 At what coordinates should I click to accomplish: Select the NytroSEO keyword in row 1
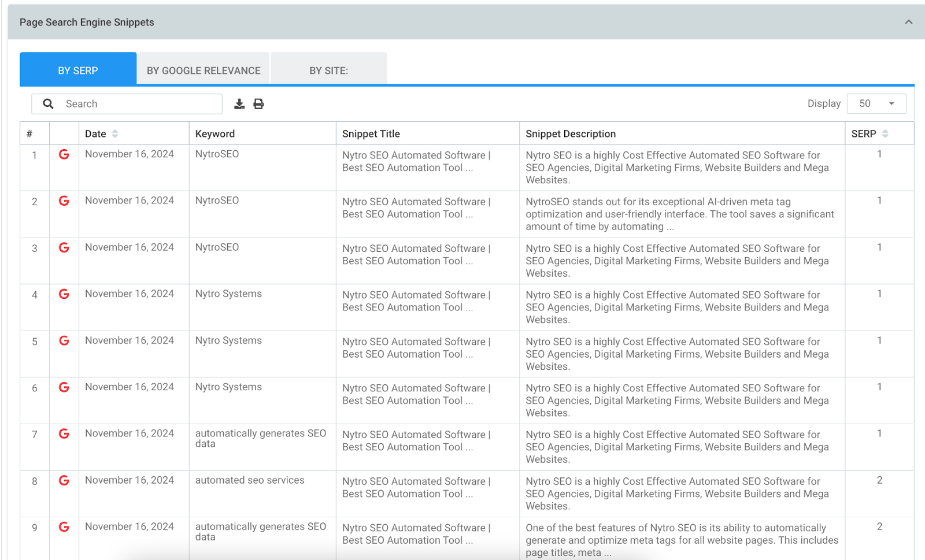click(x=217, y=154)
